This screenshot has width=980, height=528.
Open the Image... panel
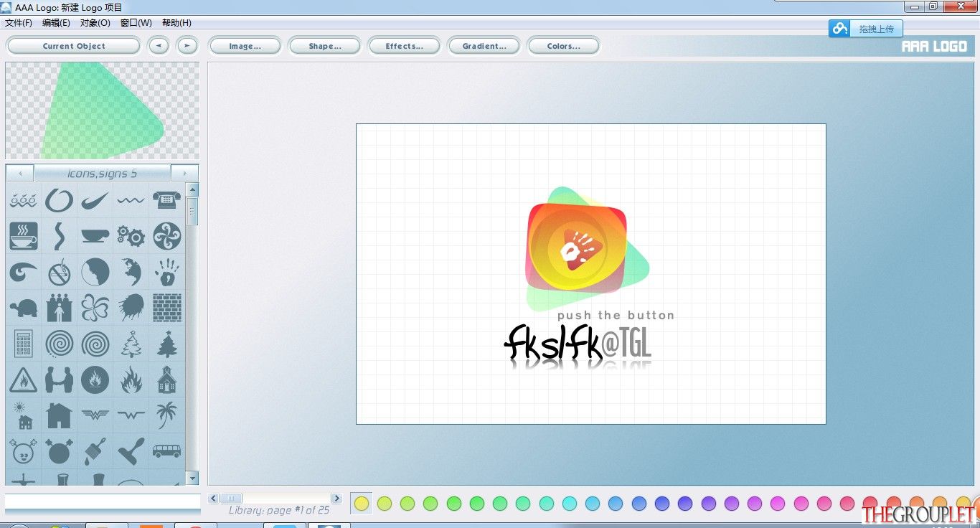point(245,46)
